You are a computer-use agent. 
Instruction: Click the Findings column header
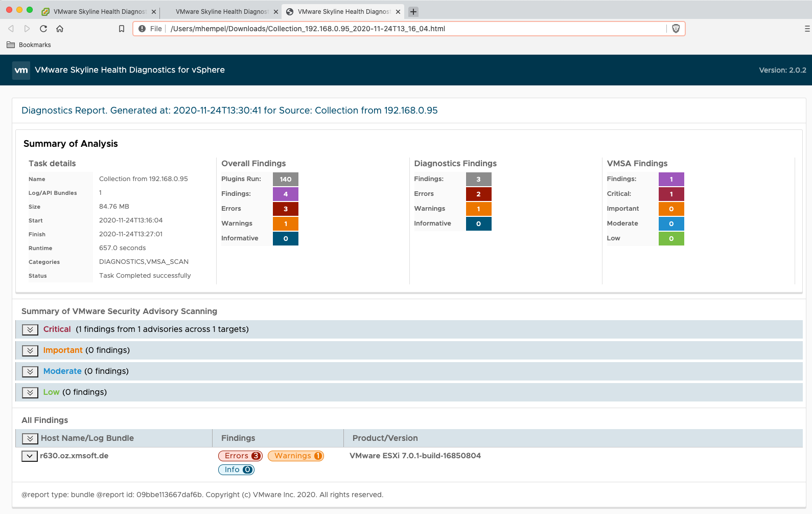pyautogui.click(x=238, y=438)
